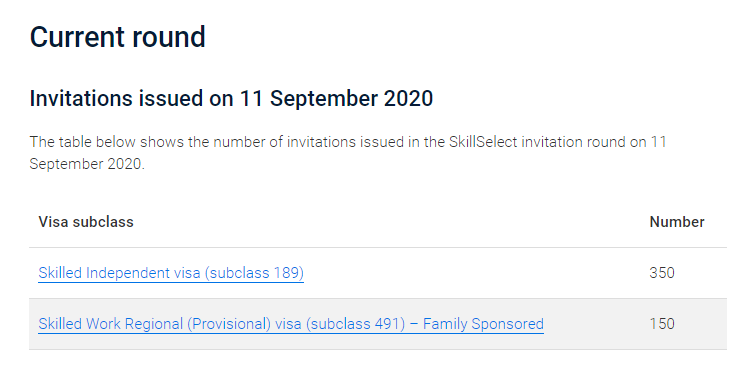Image resolution: width=751 pixels, height=382 pixels.
Task: Click '(subclass 189)' text in the first link
Action: (254, 273)
